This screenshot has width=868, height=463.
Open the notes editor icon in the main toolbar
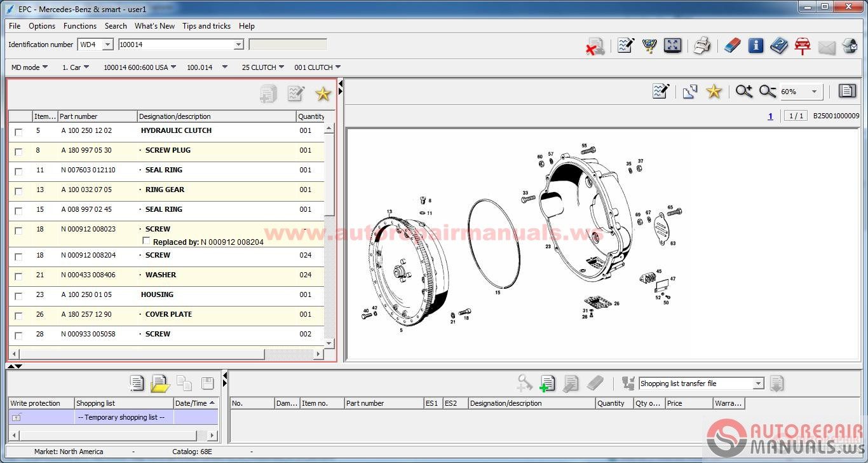pyautogui.click(x=626, y=45)
